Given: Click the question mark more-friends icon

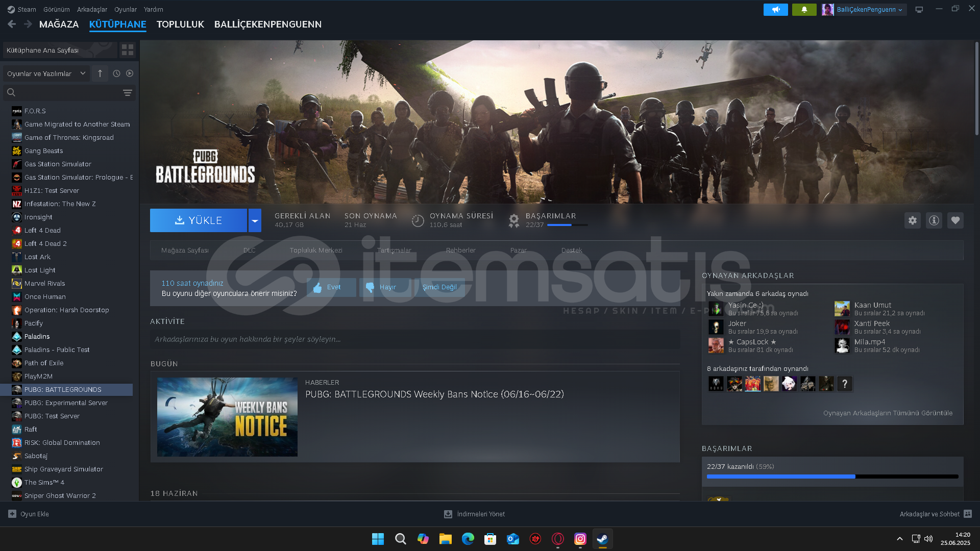Looking at the screenshot, I should (845, 384).
